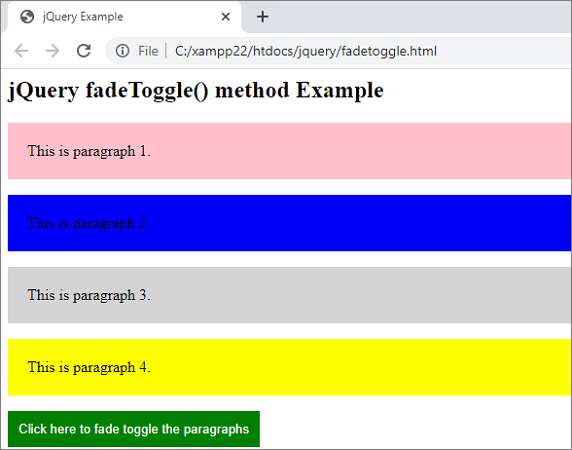
Task: Click the pink paragraph 1 block
Action: point(290,151)
